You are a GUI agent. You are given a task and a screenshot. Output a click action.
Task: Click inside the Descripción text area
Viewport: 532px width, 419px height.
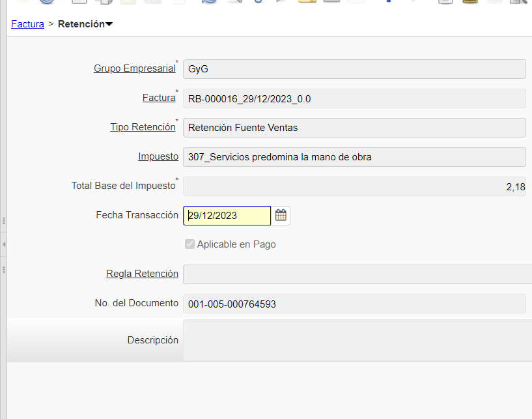(x=357, y=340)
